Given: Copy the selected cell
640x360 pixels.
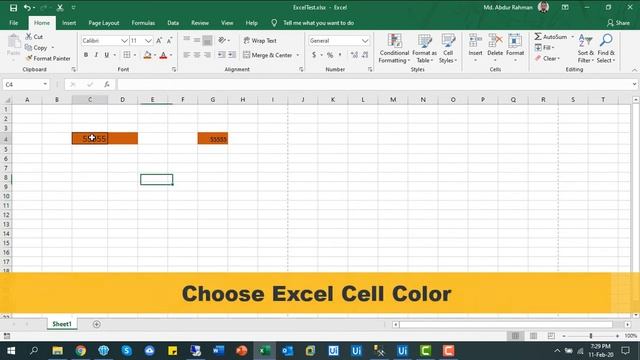Looking at the screenshot, I should [36, 48].
